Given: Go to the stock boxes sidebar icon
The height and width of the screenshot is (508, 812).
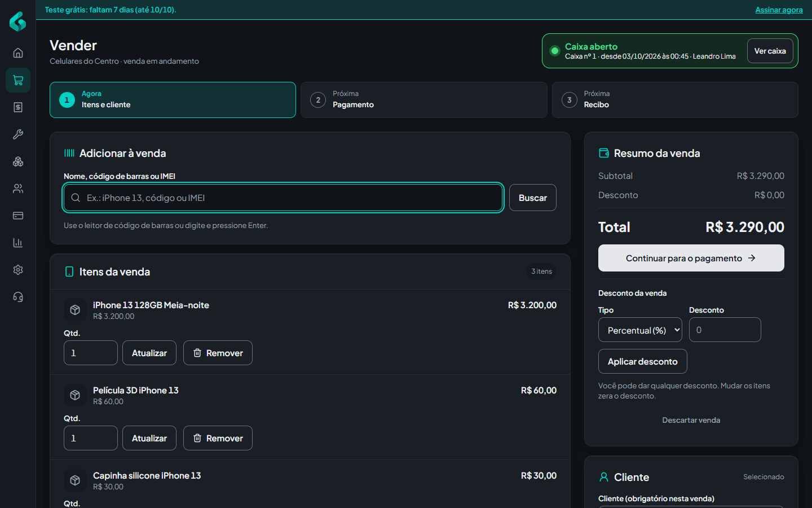Looking at the screenshot, I should [18, 161].
